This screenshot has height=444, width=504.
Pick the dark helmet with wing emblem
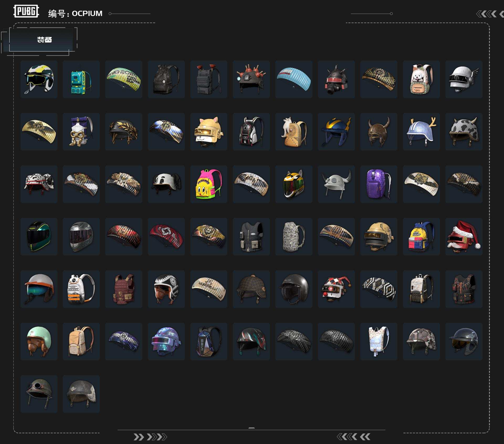tap(81, 394)
